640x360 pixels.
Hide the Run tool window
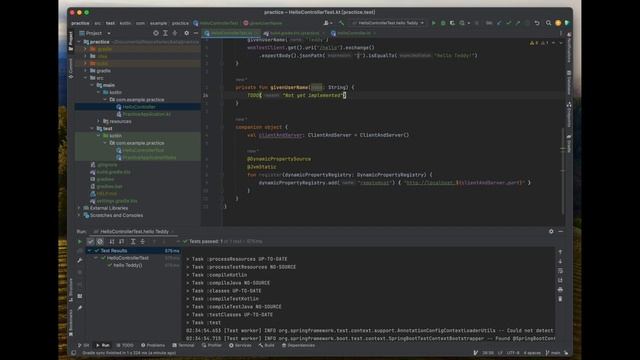[561, 231]
